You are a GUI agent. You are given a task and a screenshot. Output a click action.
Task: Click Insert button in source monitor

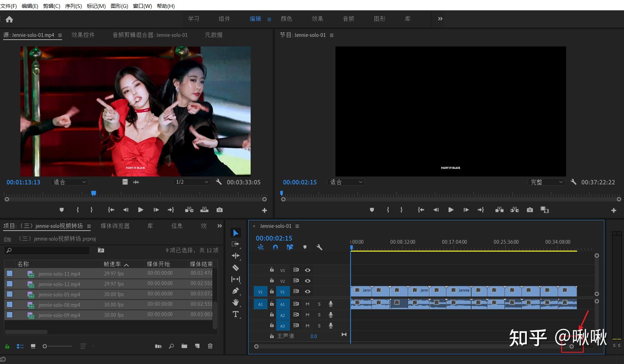pyautogui.click(x=189, y=210)
